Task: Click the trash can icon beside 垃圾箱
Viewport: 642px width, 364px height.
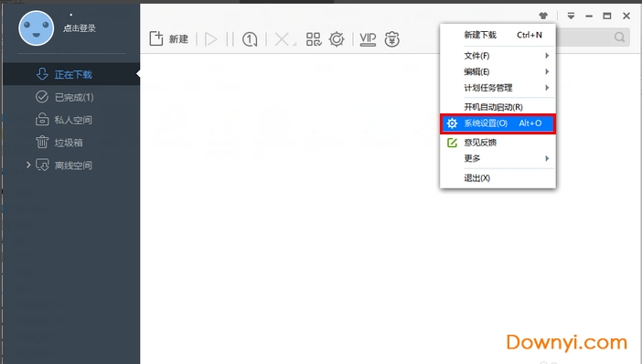Action: (x=42, y=142)
